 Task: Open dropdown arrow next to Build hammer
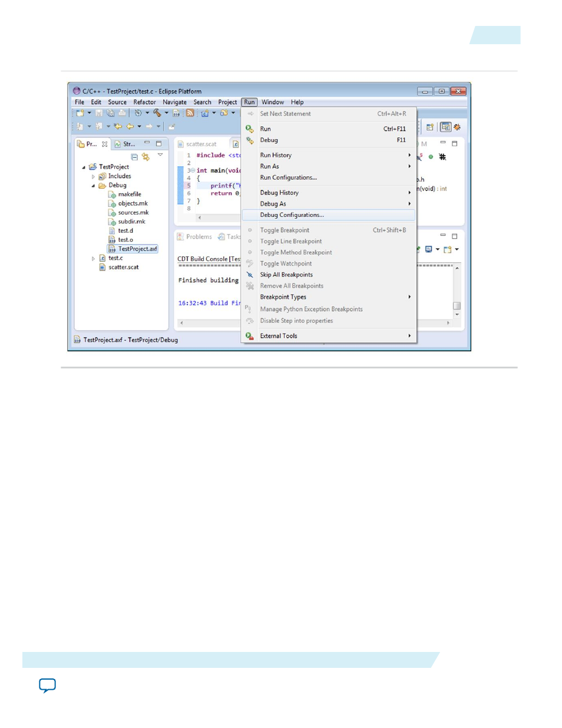pyautogui.click(x=167, y=113)
